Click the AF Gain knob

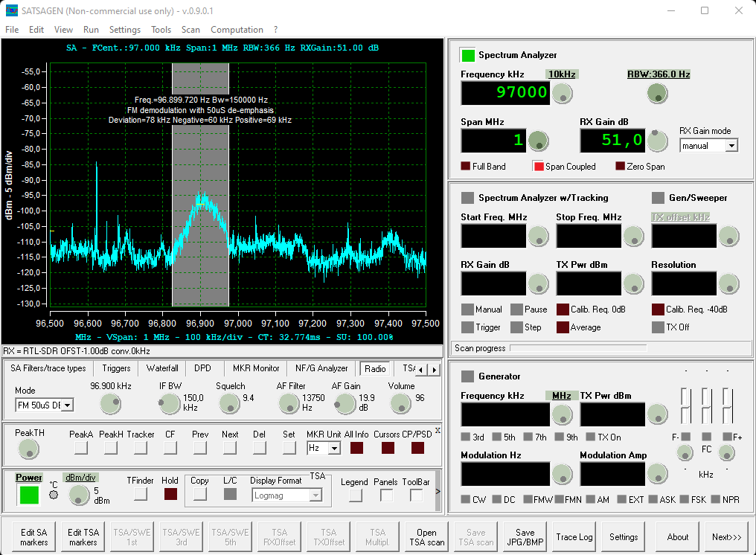(345, 403)
